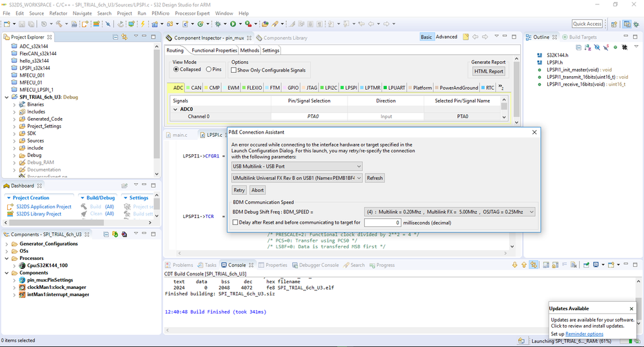Click the Debug bug icon in toolbar

[x=219, y=24]
